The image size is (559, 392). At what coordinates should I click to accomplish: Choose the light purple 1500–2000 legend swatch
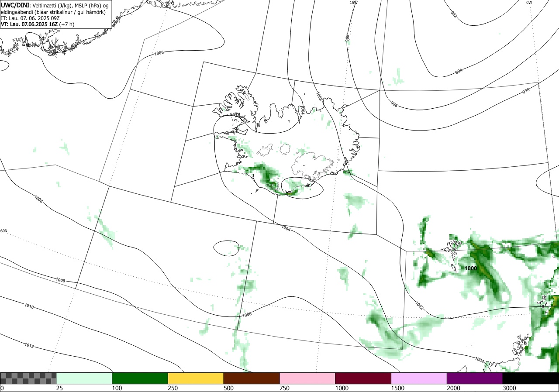click(x=419, y=378)
